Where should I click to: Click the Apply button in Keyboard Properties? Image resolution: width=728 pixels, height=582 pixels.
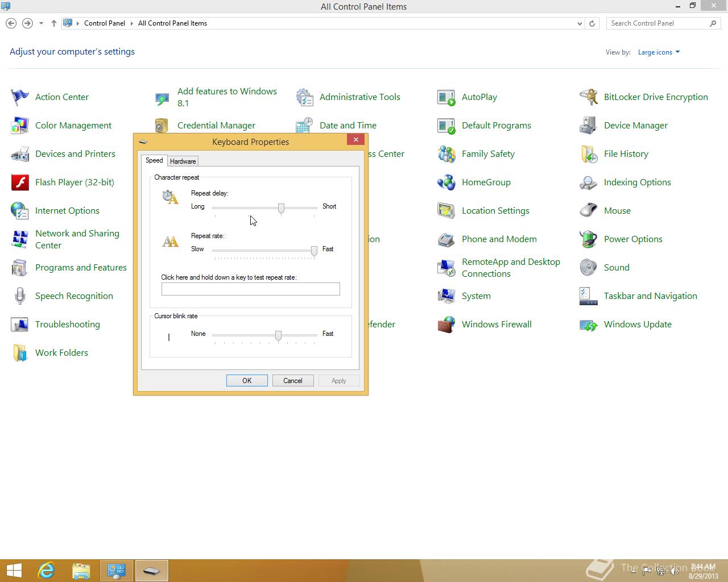tap(339, 381)
